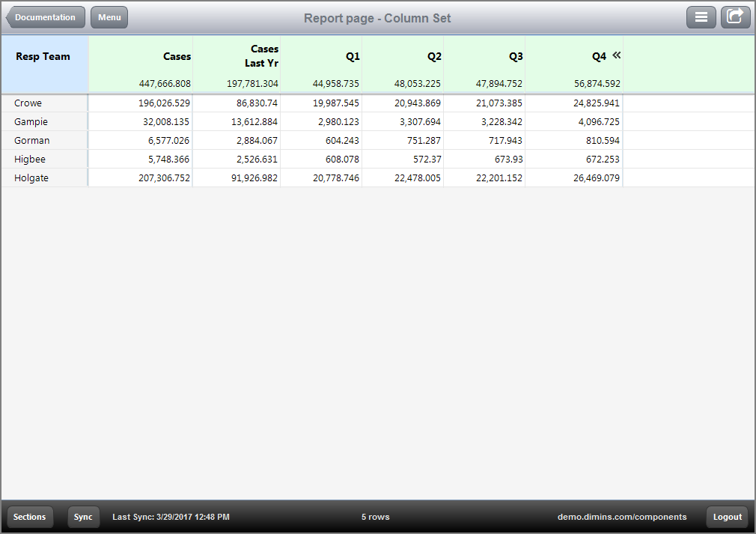Collapse columns using the double-chevron next to Q4
The image size is (756, 534).
pos(617,55)
